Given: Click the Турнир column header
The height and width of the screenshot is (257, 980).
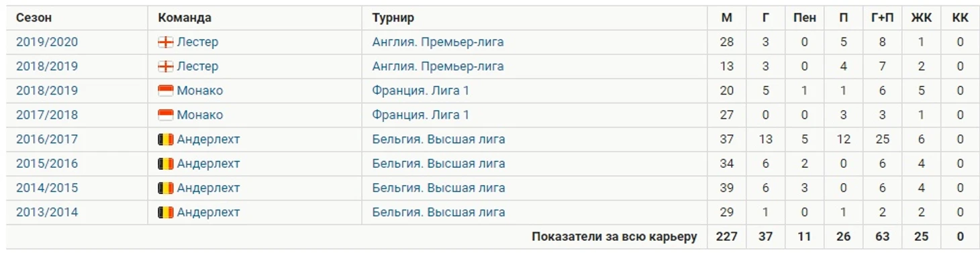Looking at the screenshot, I should (x=393, y=18).
